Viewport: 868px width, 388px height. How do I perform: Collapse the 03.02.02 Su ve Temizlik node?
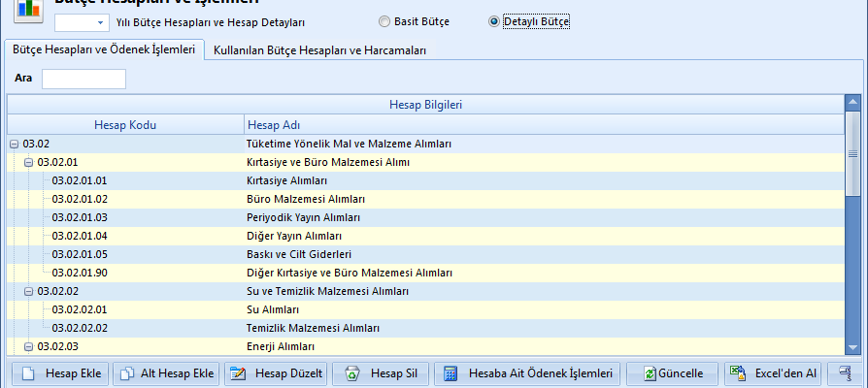pos(29,291)
